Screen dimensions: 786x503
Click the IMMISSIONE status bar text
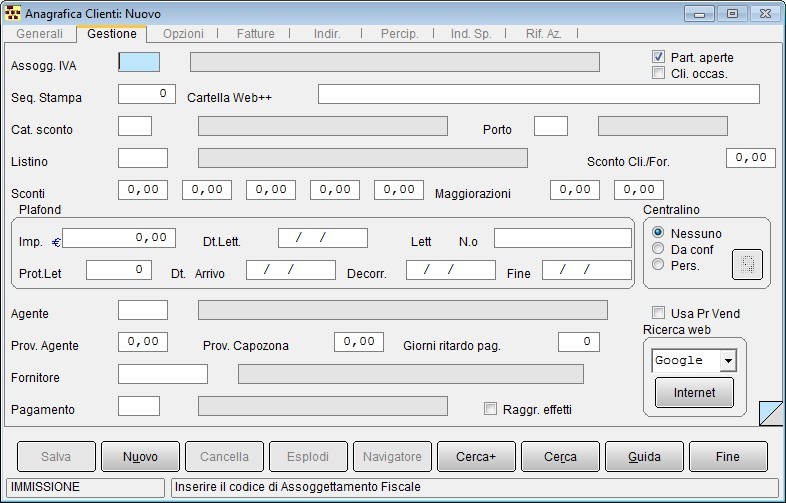(x=45, y=486)
